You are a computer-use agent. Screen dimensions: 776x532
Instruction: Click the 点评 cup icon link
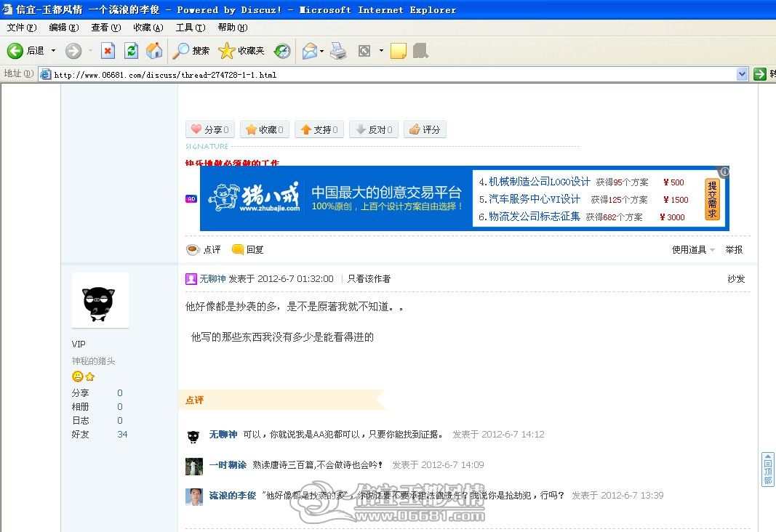click(x=204, y=250)
